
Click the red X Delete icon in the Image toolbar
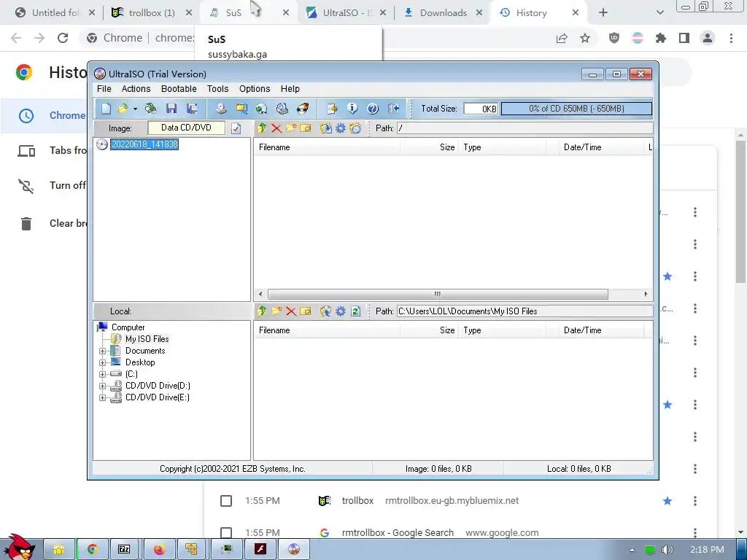point(276,128)
